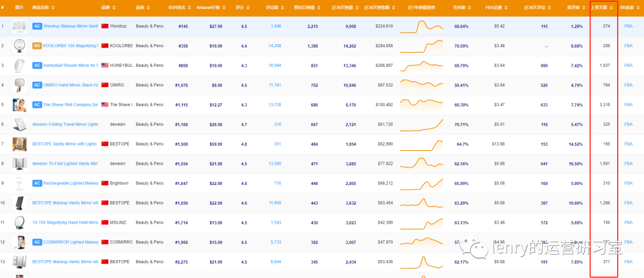The image size is (644, 278).
Task: Open The Shave Well Company product link
Action: click(70, 105)
